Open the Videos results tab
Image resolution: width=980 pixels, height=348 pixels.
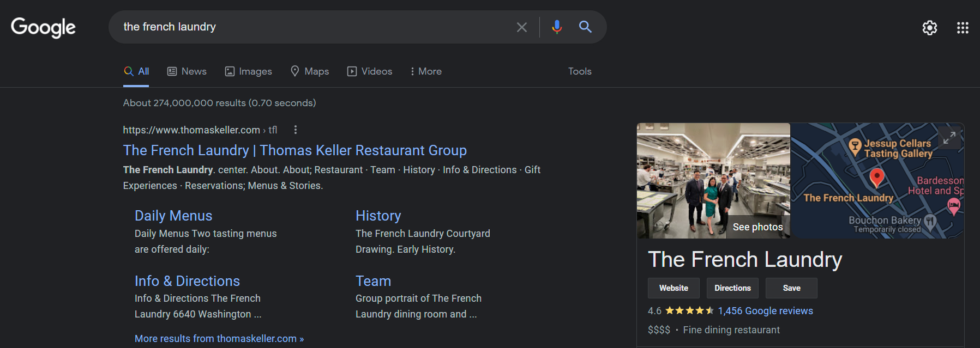pyautogui.click(x=369, y=71)
